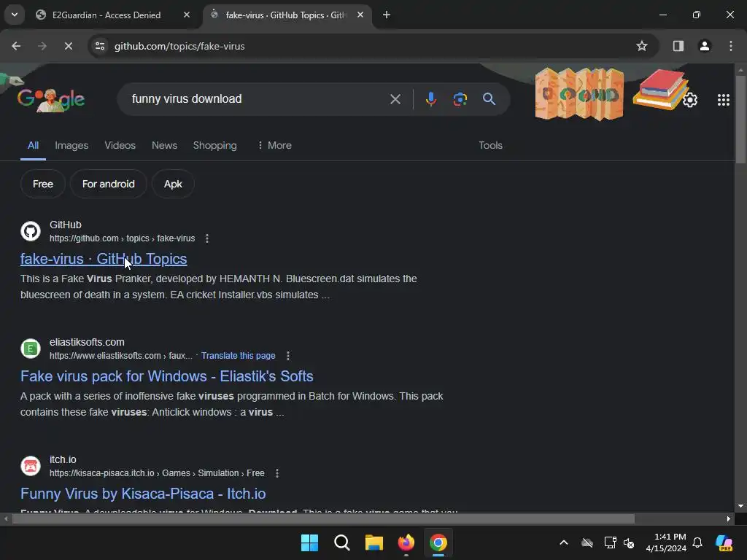Click the page scrollbar's down arrow

pos(740,506)
